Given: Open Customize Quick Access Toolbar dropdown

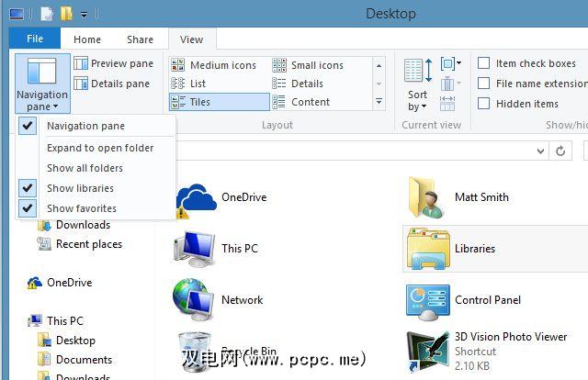Looking at the screenshot, I should pos(84,15).
